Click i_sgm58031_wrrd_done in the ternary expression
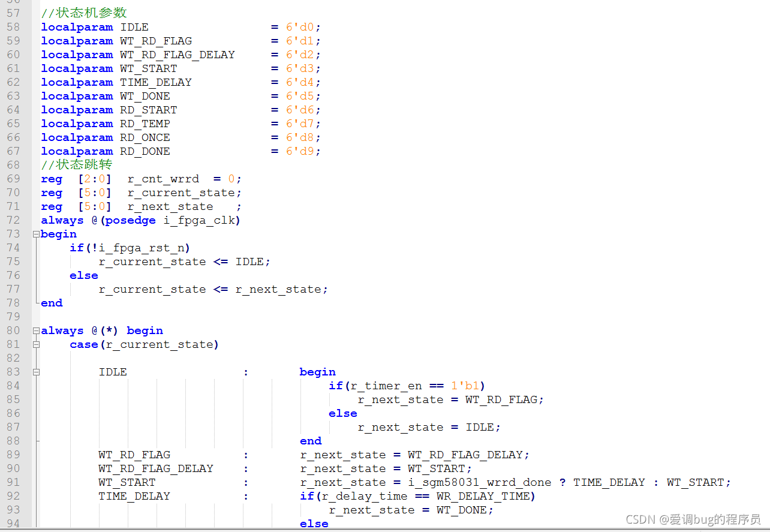The height and width of the screenshot is (532, 770). point(480,482)
